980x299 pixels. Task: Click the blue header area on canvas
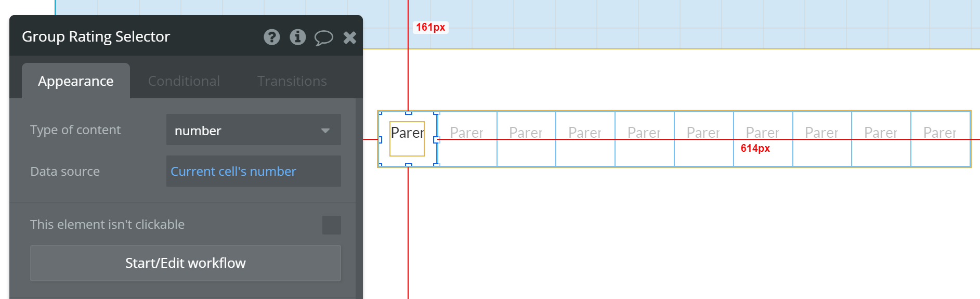pos(676,23)
